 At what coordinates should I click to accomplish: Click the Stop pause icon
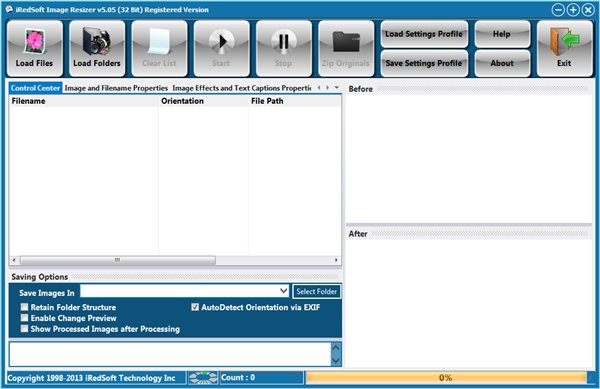coord(284,41)
